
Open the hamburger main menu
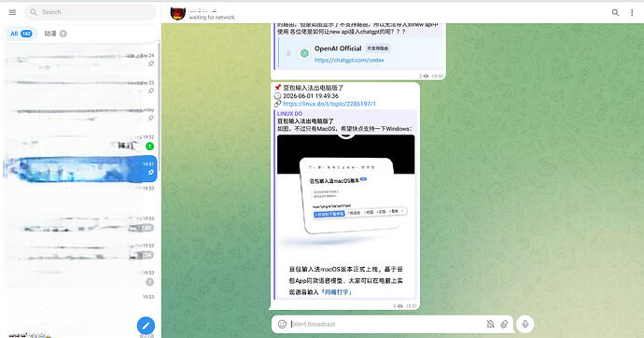tap(12, 12)
